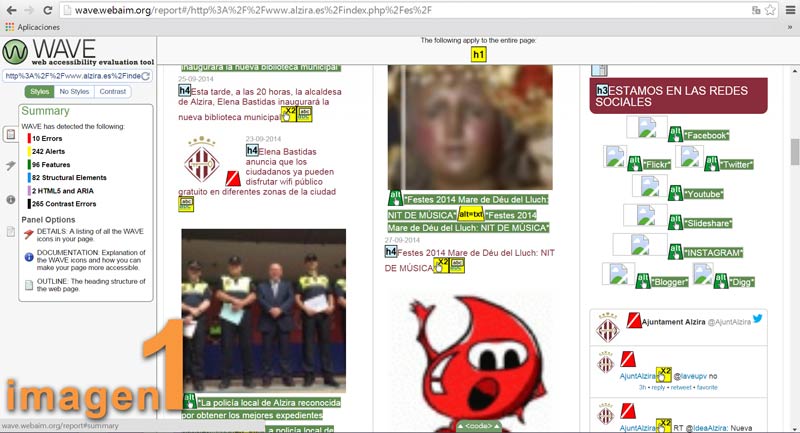Reload the page with the browser refresh button
Viewport: 800px width, 433px height.
tap(47, 10)
